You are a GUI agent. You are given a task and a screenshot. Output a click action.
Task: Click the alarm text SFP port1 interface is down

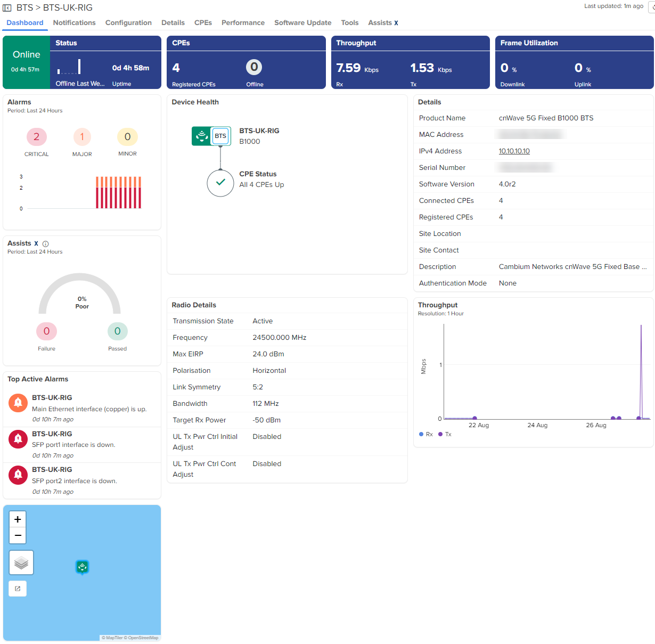73,445
